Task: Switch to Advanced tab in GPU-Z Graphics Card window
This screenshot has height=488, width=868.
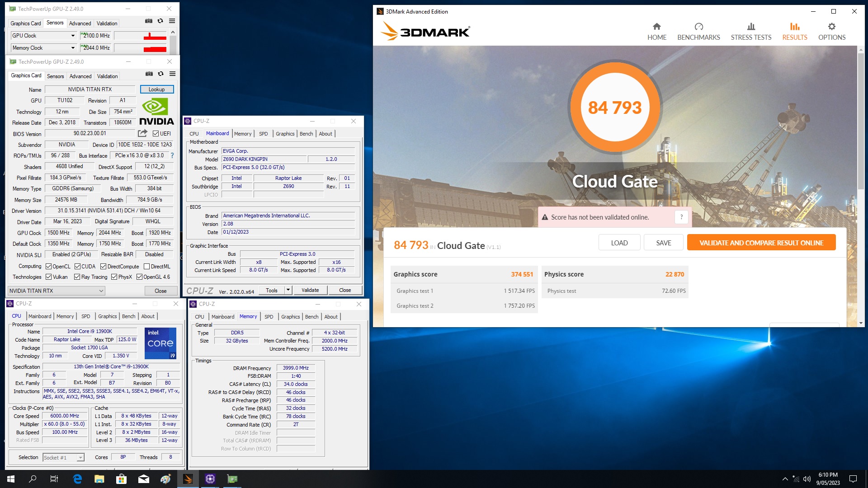Action: 80,76
